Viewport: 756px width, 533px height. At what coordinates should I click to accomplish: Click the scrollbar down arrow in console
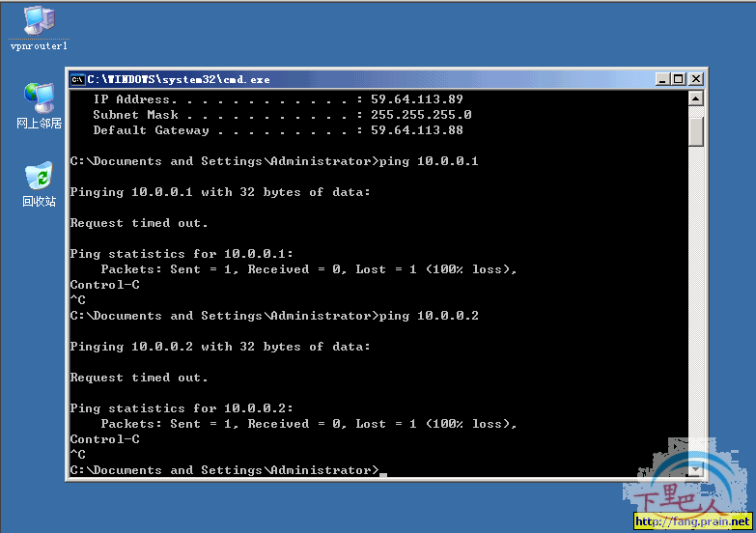(696, 469)
